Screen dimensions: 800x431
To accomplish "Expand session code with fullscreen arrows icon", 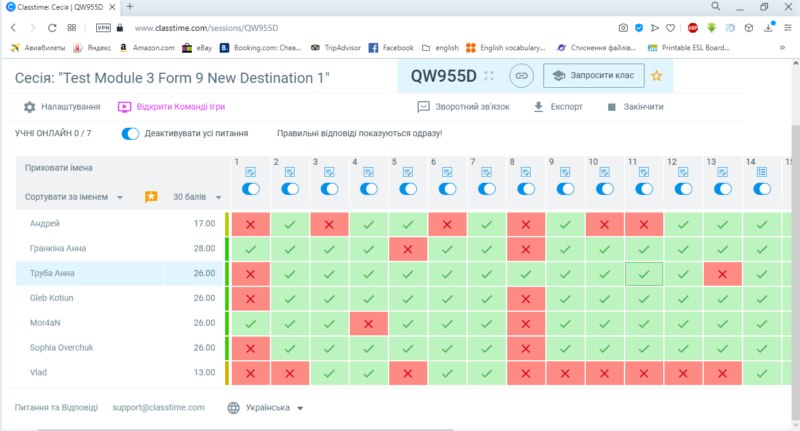I will [489, 76].
